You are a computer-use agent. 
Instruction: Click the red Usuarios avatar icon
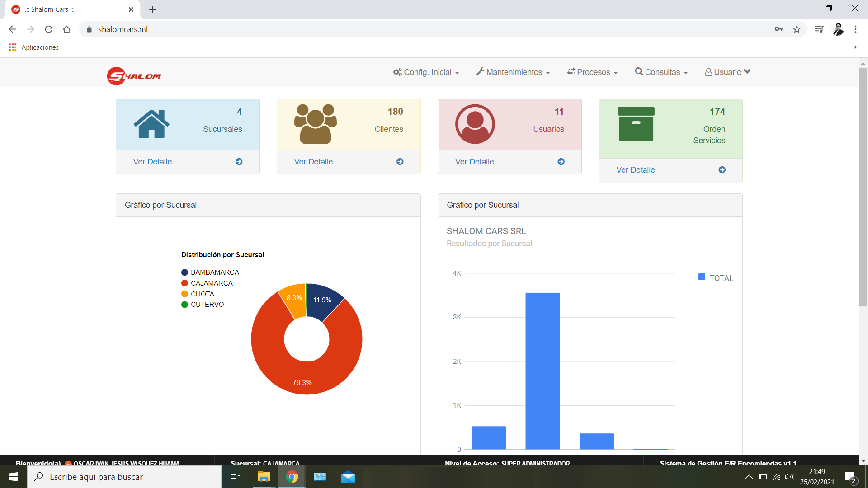[475, 124]
